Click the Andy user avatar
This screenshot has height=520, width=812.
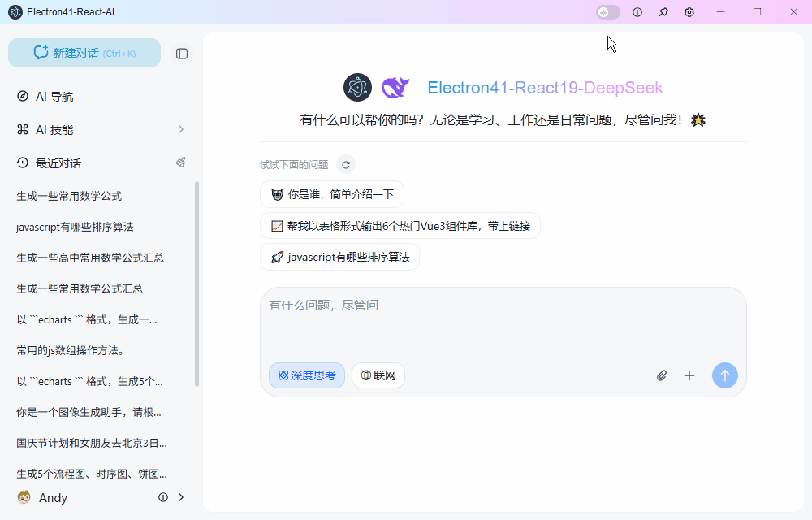(24, 497)
